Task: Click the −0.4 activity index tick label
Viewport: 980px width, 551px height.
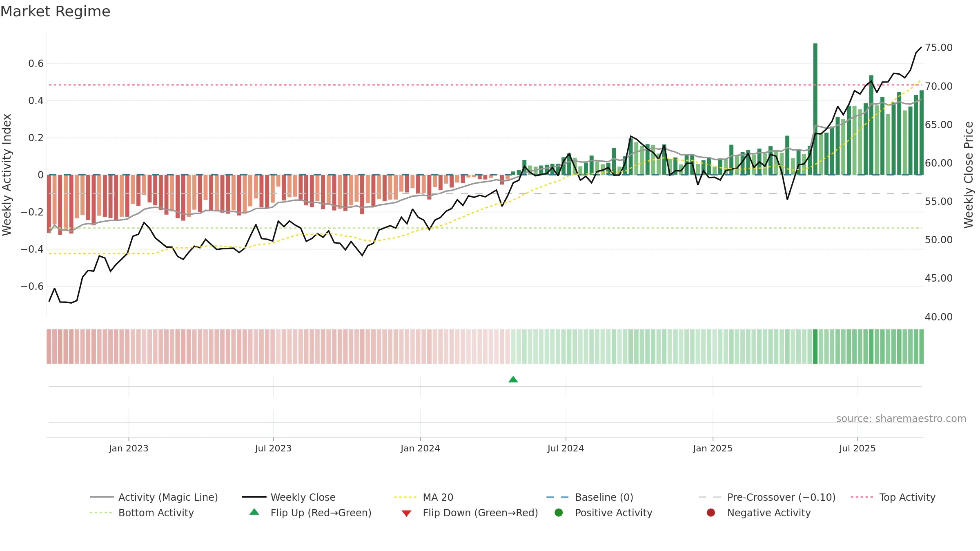Action: 32,249
